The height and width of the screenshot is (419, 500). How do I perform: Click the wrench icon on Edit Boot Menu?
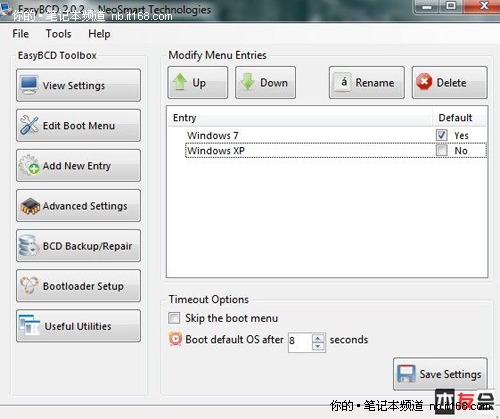(x=29, y=125)
